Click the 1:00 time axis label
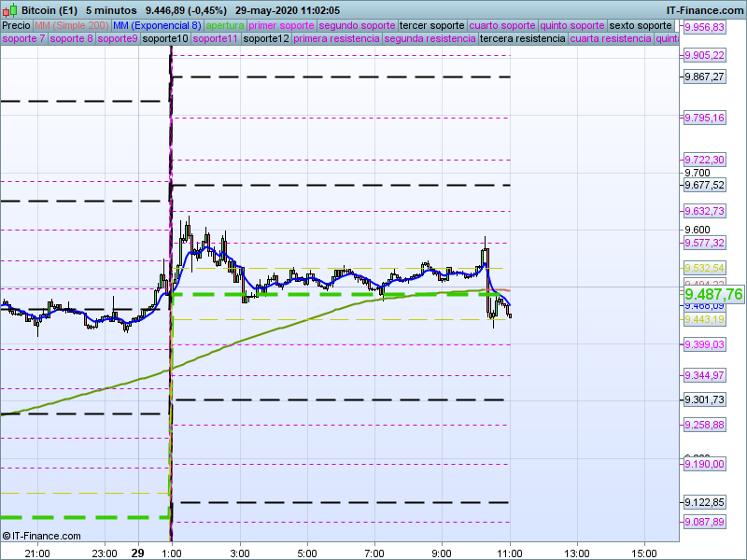747x560 pixels. [172, 553]
